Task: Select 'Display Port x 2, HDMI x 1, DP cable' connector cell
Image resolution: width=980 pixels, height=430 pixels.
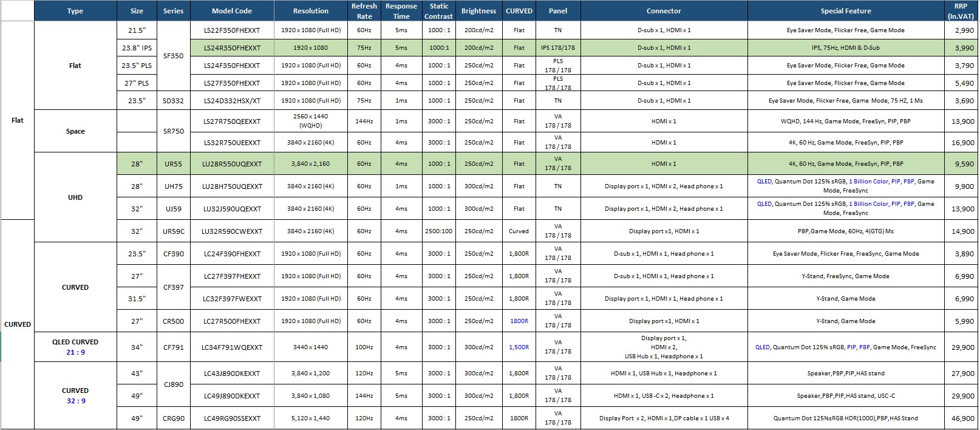Action: click(664, 418)
